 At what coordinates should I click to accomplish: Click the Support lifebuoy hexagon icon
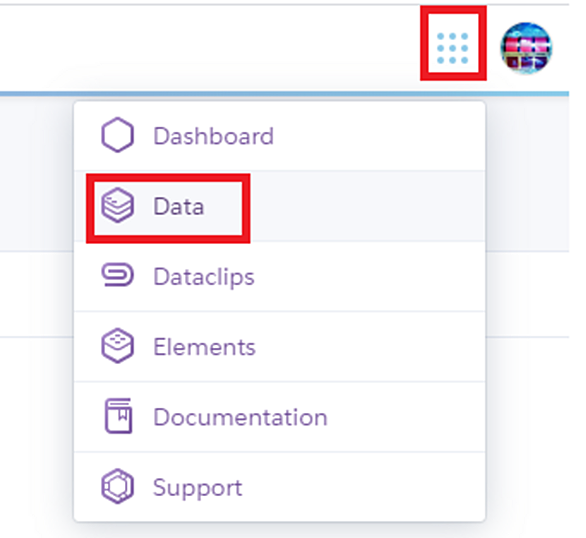pyautogui.click(x=117, y=486)
